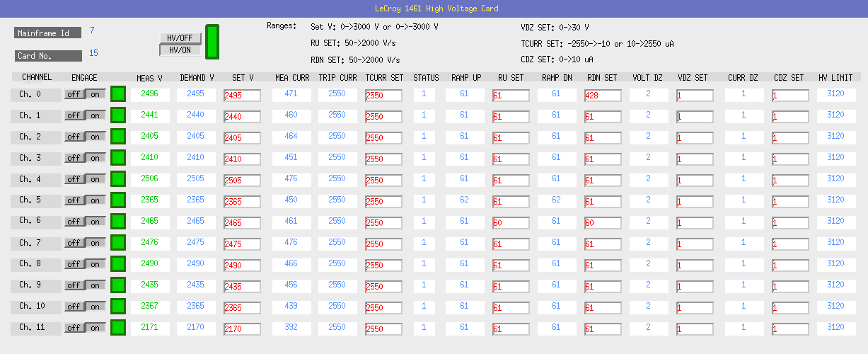Edit Ch. 1 SET V field 2440
Viewport: 868px width, 354px height.
242,116
